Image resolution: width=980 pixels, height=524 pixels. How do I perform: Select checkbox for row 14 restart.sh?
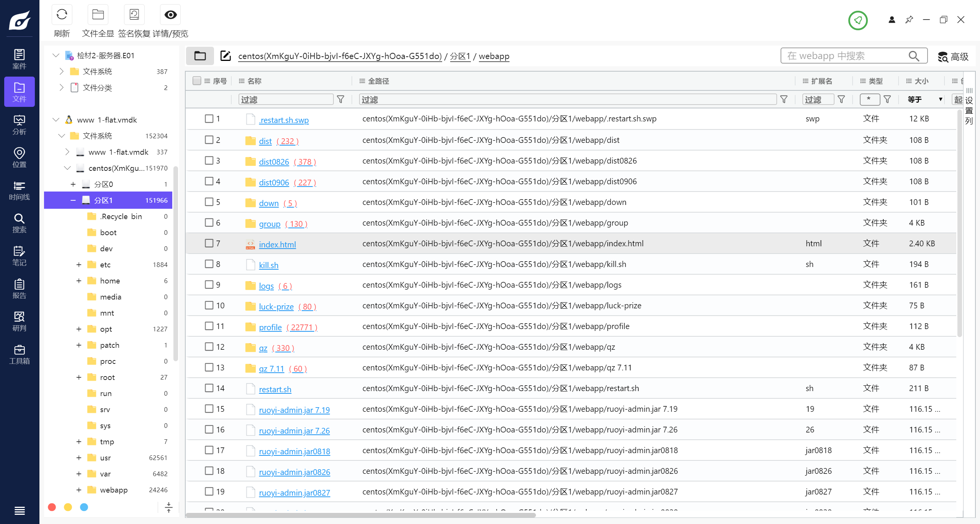tap(209, 388)
